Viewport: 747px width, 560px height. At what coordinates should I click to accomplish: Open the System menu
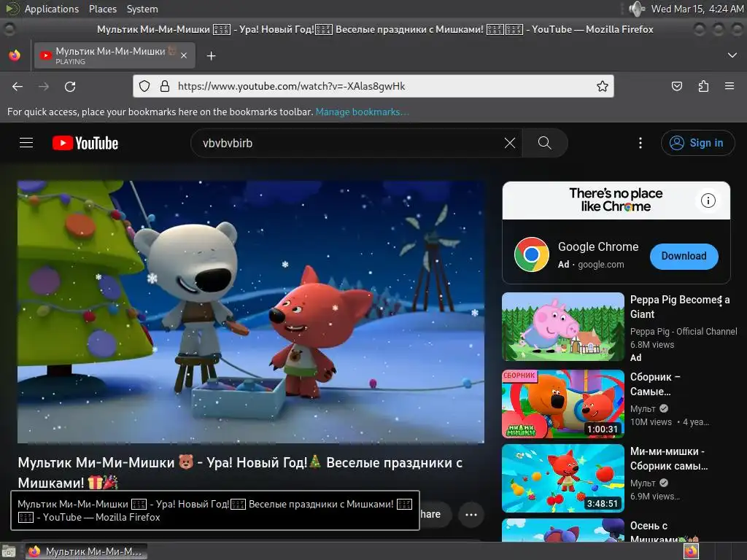click(142, 9)
